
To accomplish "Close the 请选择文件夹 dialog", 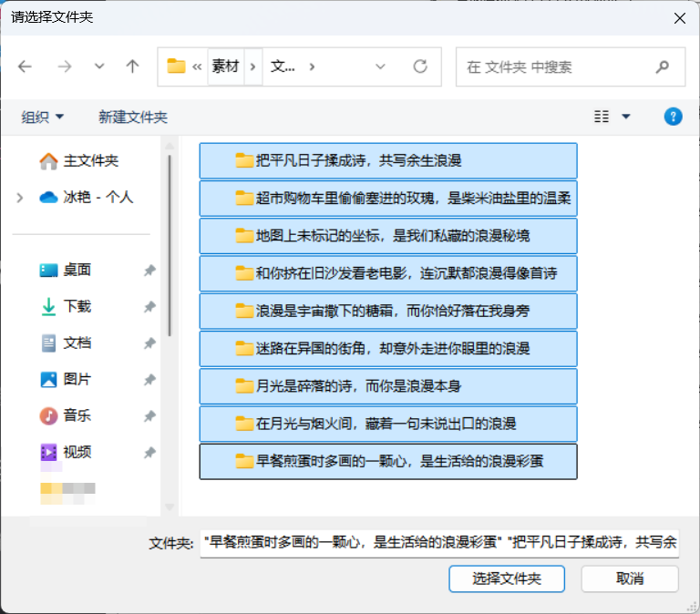I will click(679, 18).
